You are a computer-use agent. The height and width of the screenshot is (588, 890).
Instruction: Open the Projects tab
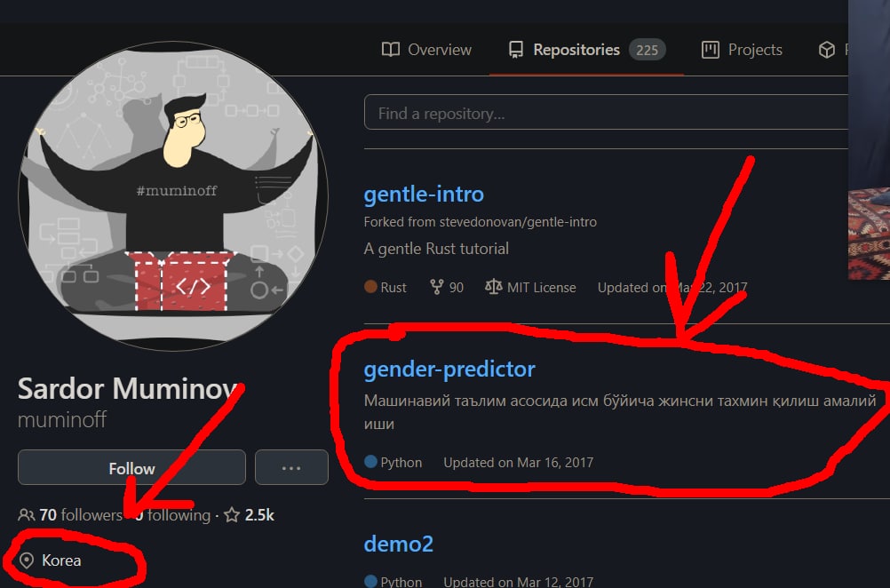(x=742, y=50)
